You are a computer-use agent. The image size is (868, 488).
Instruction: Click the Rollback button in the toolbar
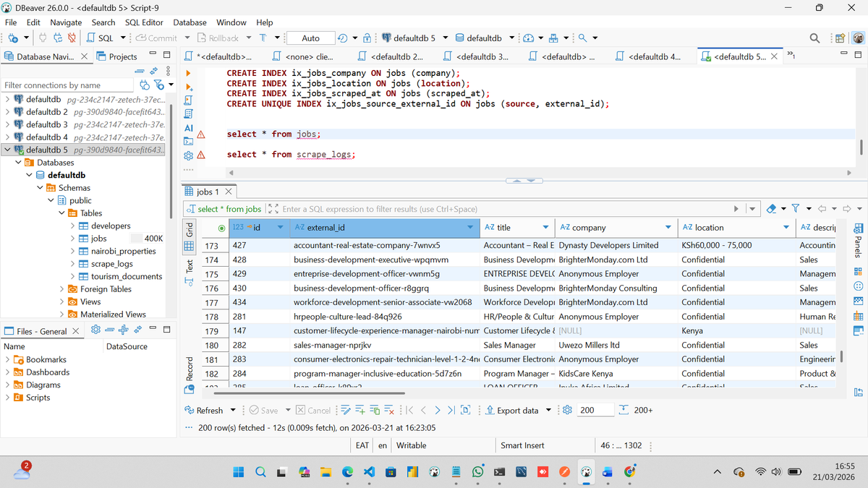click(x=217, y=38)
